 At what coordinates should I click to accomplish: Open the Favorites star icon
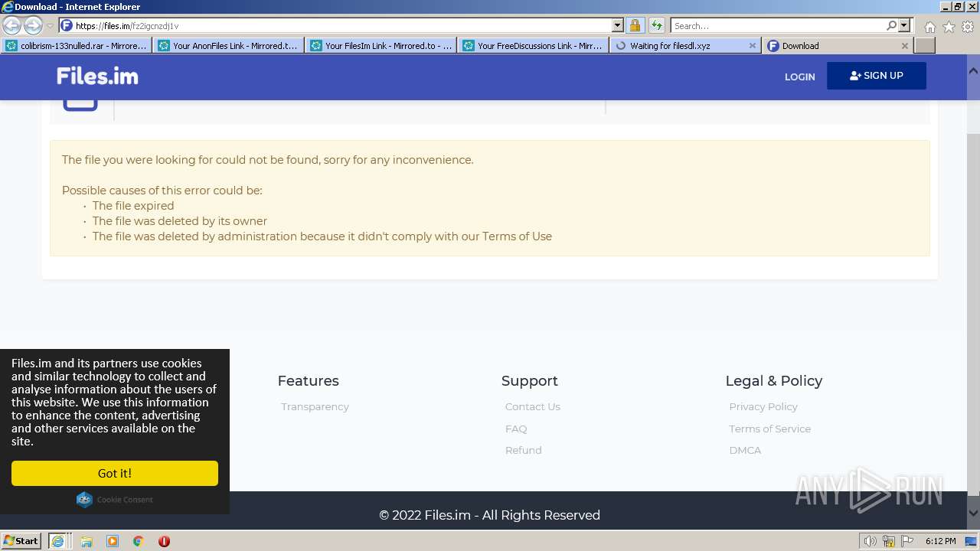pyautogui.click(x=949, y=27)
